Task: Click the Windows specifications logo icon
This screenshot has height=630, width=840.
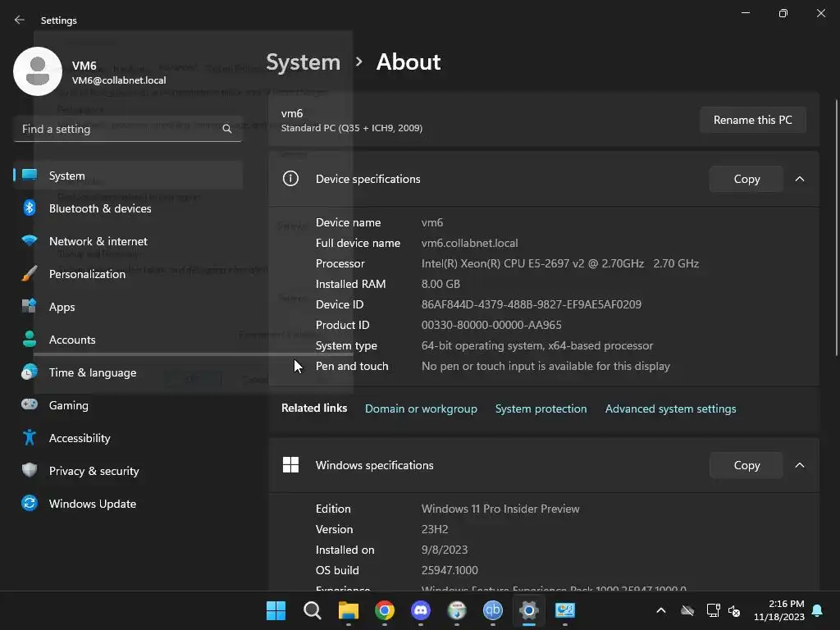Action: click(x=290, y=464)
